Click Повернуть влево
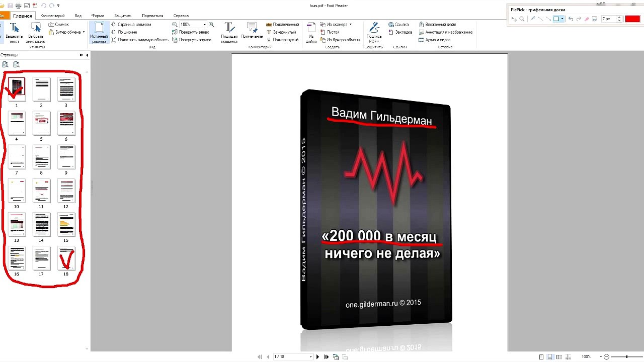The height and width of the screenshot is (362, 644). (x=191, y=32)
